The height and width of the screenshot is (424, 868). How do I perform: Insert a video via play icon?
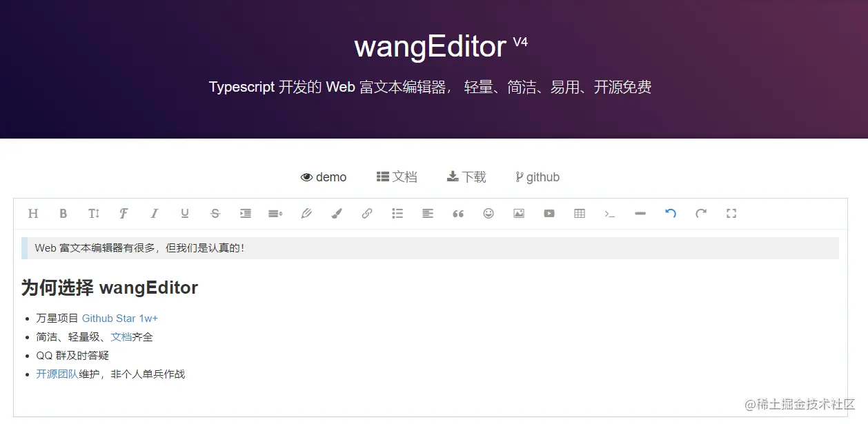(549, 214)
